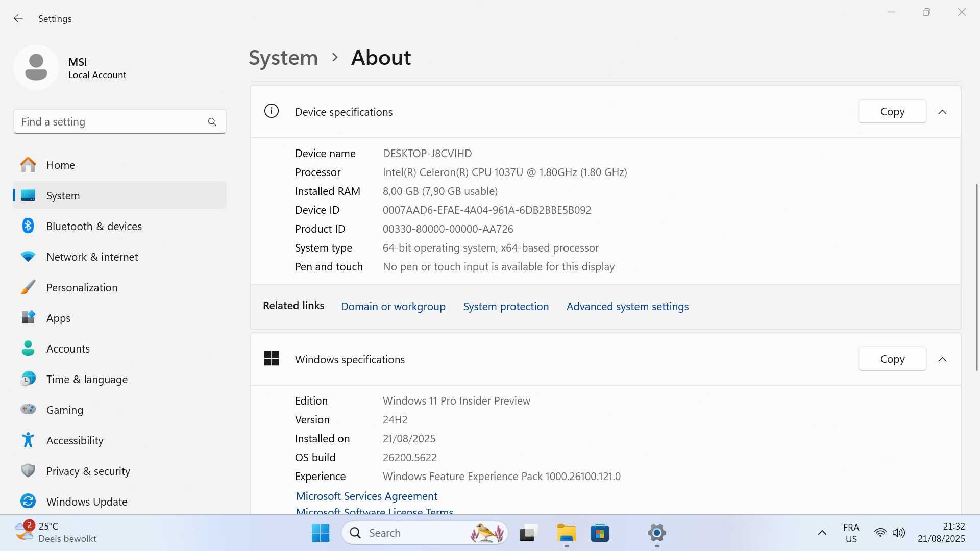Open Advanced system settings link
This screenshot has width=980, height=551.
click(627, 306)
